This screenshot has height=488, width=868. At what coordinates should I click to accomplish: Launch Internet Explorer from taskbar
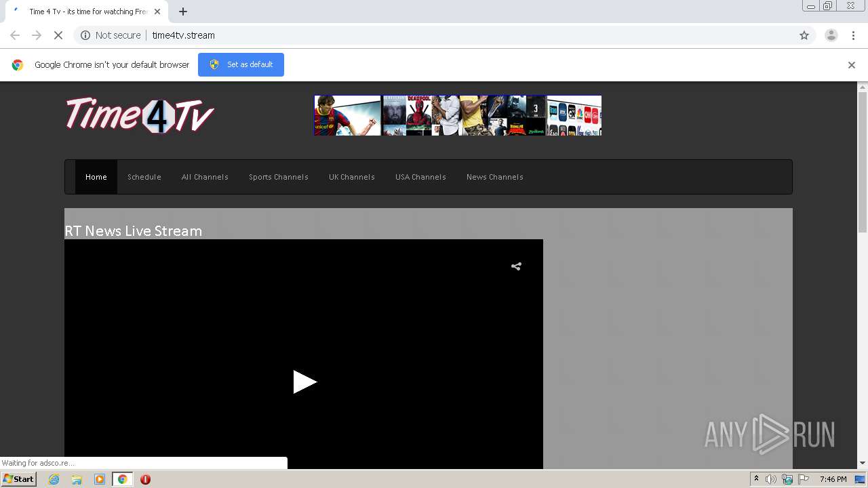coord(54,479)
